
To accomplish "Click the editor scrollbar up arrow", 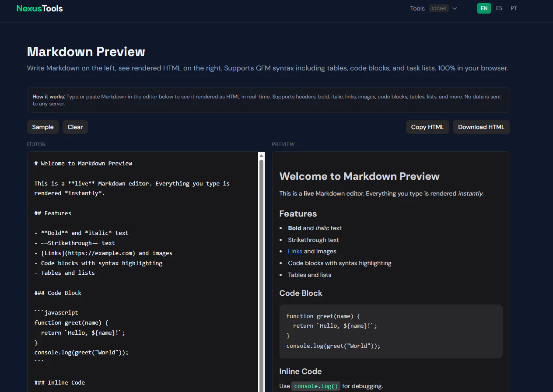I will click(x=262, y=155).
